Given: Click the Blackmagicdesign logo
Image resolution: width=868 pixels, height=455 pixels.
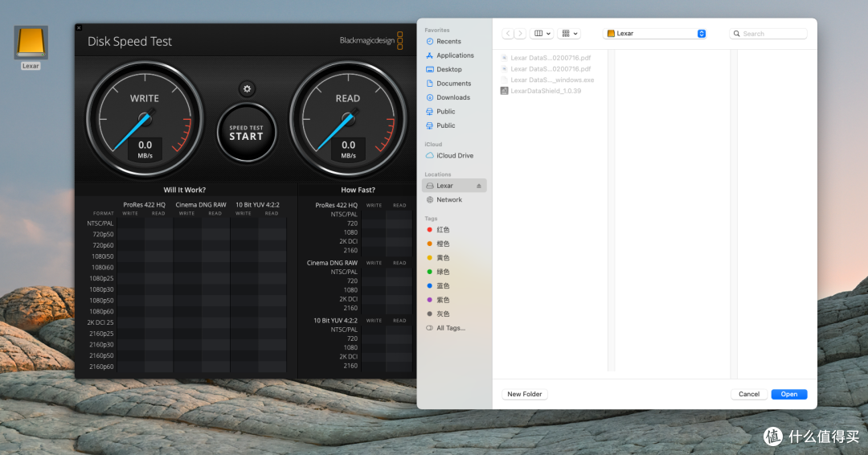Looking at the screenshot, I should [x=371, y=40].
